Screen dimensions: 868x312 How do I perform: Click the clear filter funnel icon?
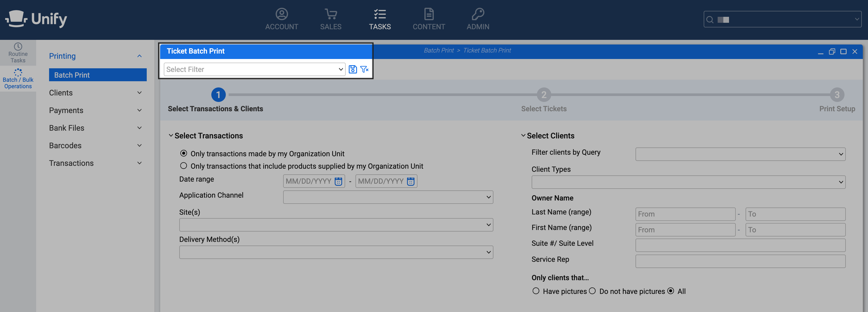point(364,69)
